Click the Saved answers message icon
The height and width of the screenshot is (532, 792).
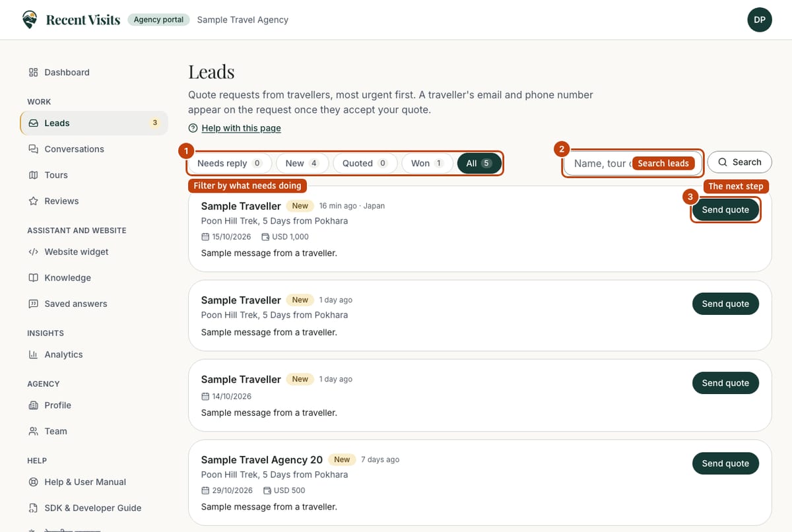click(33, 304)
